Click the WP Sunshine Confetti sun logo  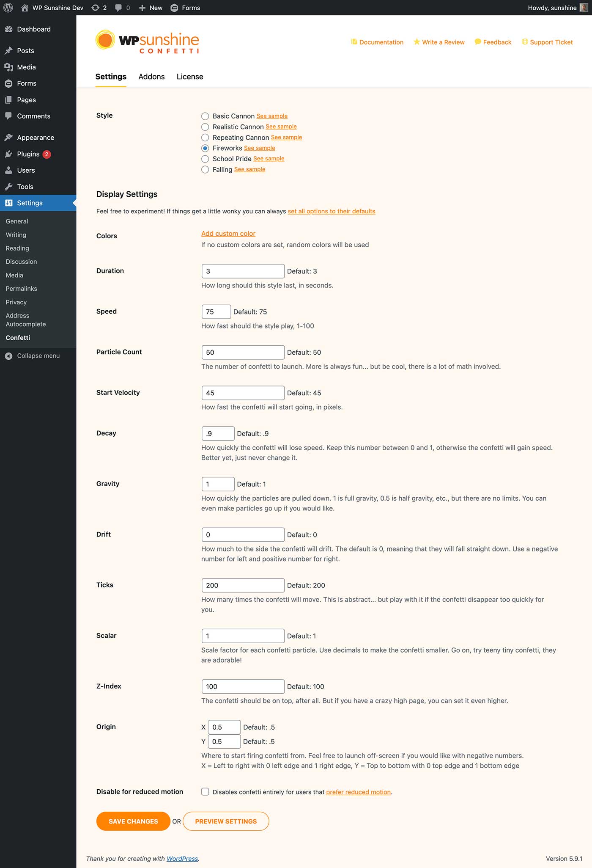point(105,40)
